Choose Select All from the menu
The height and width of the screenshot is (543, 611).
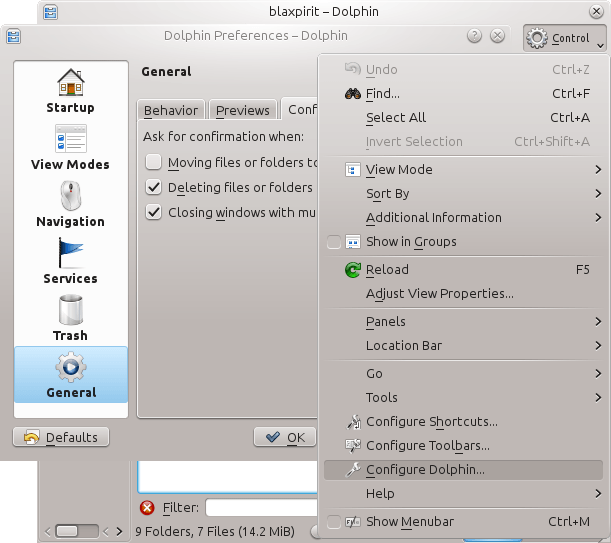(463, 118)
